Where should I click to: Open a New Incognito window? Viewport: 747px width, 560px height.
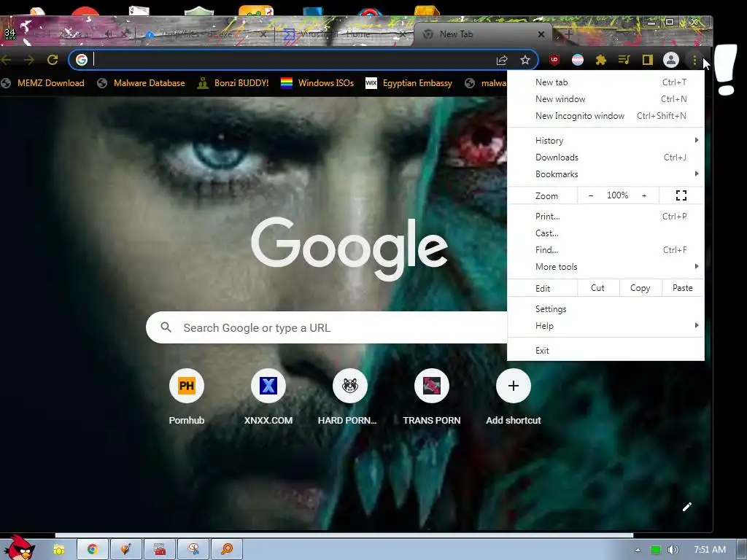(x=605, y=116)
